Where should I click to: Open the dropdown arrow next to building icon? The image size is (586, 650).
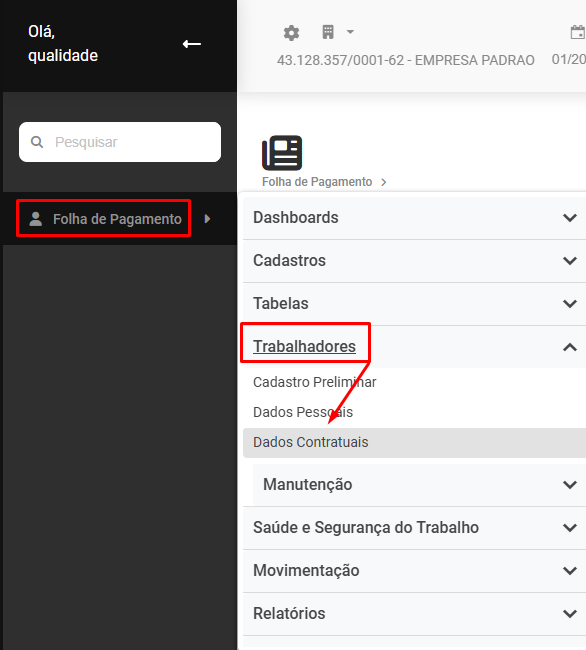tap(350, 32)
